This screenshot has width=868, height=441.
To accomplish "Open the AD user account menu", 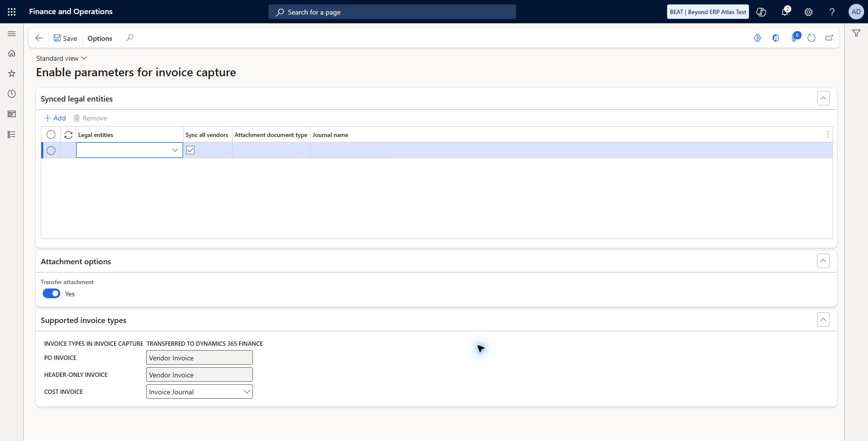I will point(856,12).
